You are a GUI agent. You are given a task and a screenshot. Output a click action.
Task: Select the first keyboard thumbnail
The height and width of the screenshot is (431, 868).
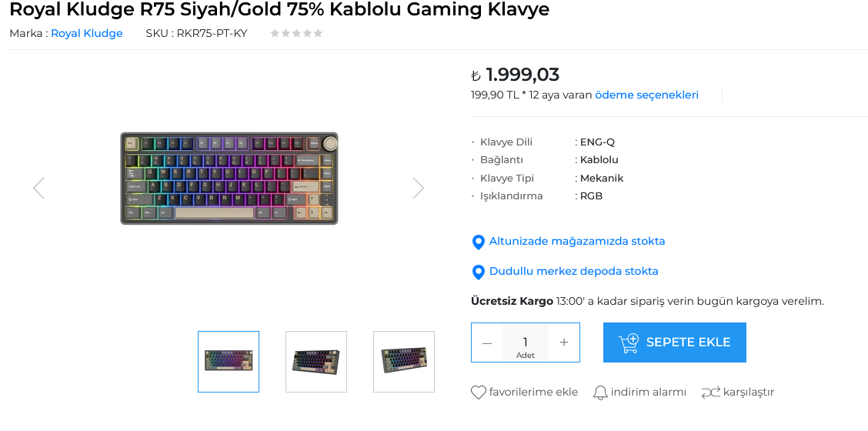229,361
